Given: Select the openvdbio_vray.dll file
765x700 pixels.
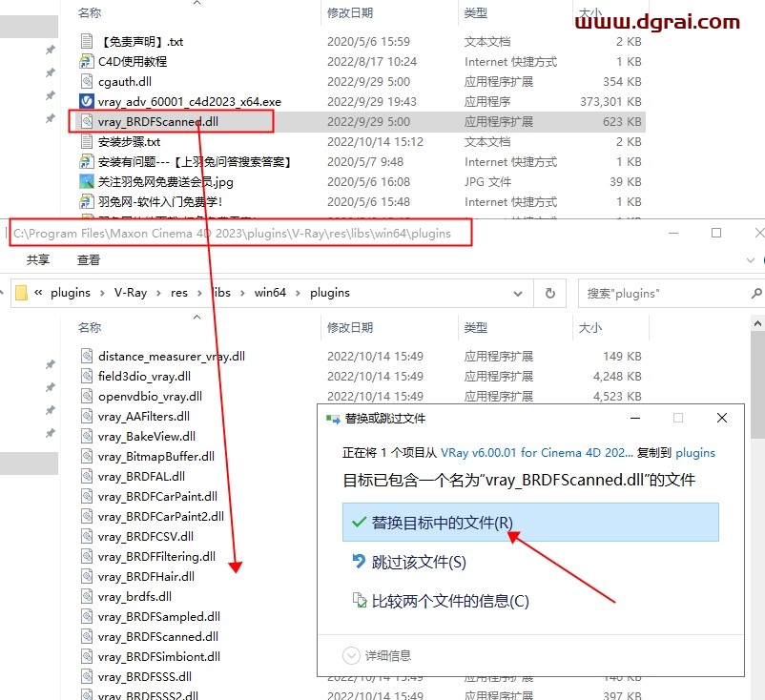Looking at the screenshot, I should tap(151, 396).
